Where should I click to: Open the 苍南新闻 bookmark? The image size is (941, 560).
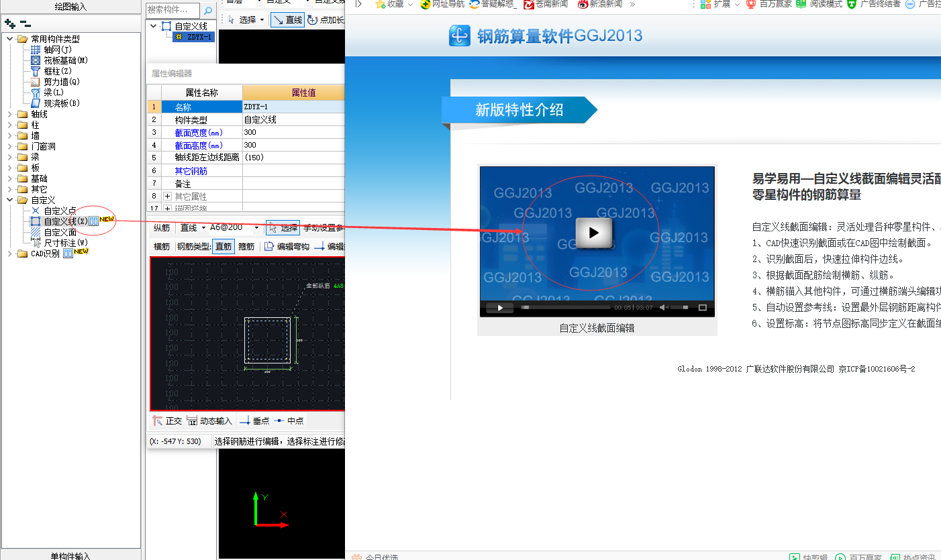[545, 4]
